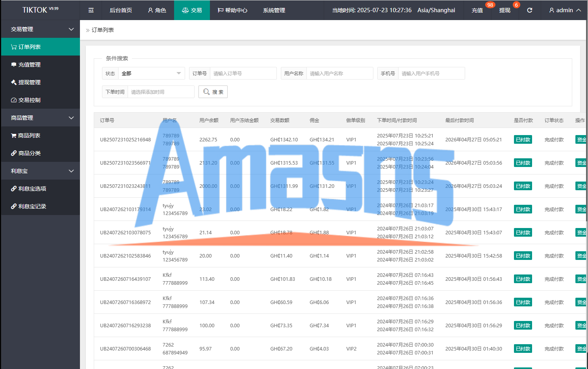
Task: Click 充值 link with 98 badge
Action: pos(477,10)
